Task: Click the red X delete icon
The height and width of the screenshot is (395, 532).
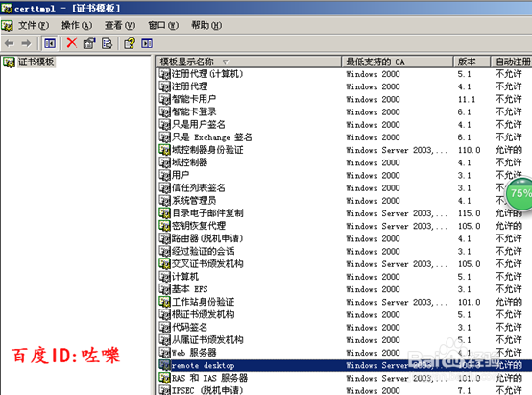Action: pos(72,43)
